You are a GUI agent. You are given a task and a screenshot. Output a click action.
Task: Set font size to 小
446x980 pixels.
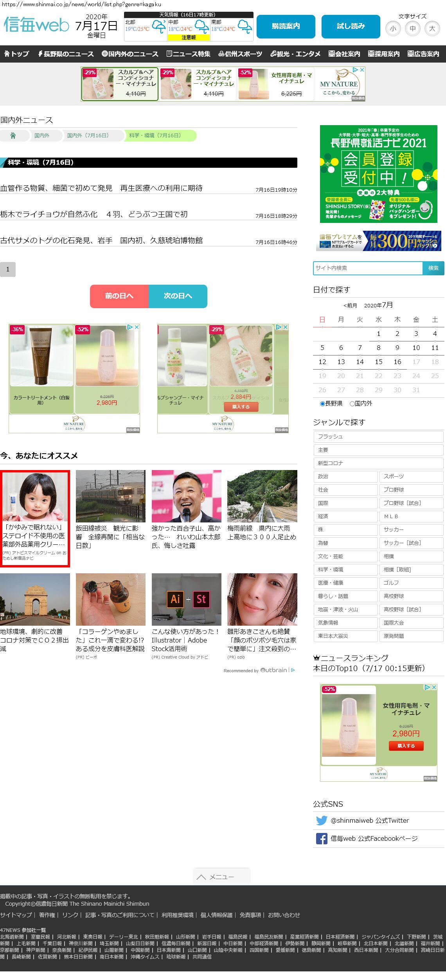tap(393, 29)
